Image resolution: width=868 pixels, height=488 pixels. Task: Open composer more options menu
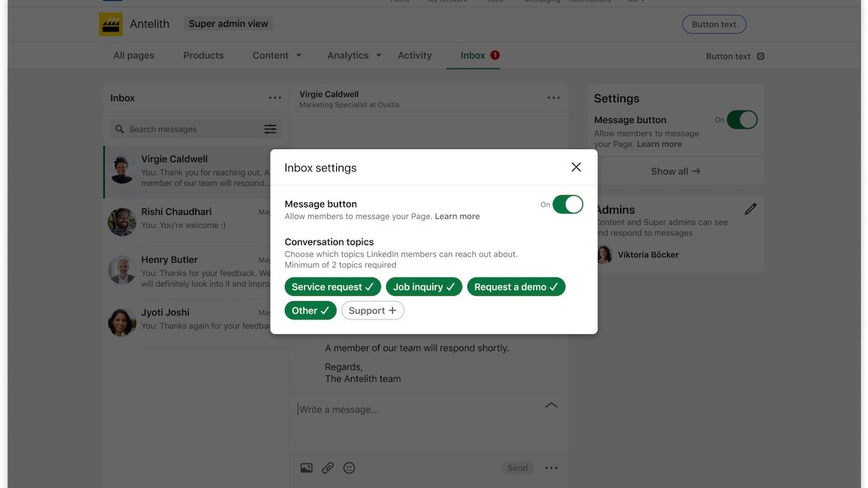click(x=551, y=468)
